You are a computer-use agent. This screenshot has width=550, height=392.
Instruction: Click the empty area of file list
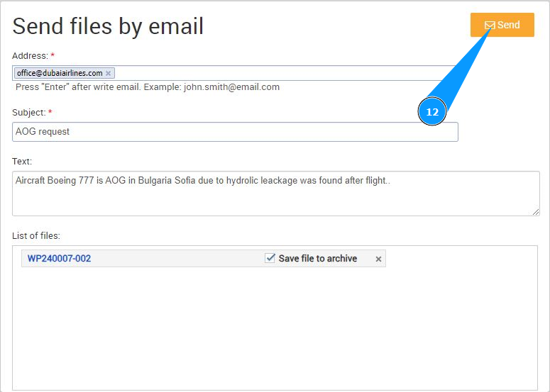[x=275, y=326]
